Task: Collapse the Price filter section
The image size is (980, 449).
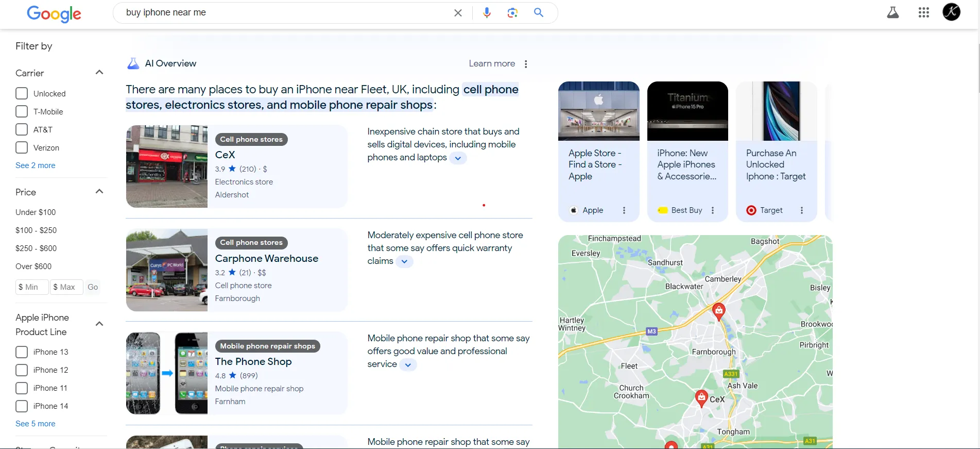Action: pos(99,192)
